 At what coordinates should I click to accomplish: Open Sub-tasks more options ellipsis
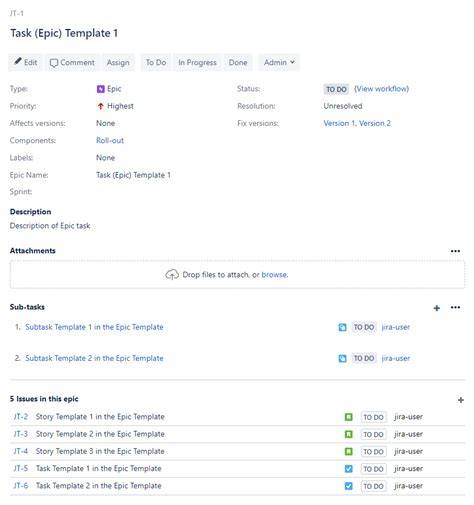tap(455, 307)
